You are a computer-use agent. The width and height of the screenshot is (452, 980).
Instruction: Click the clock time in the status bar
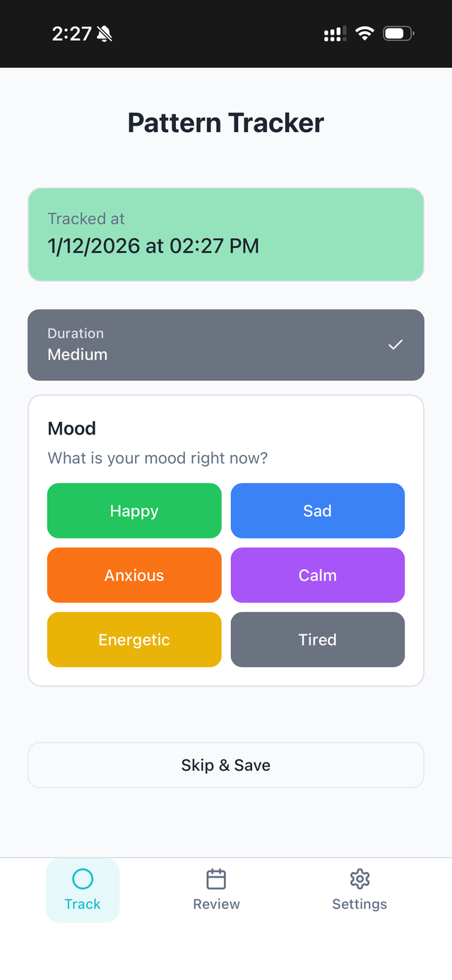[x=71, y=33]
